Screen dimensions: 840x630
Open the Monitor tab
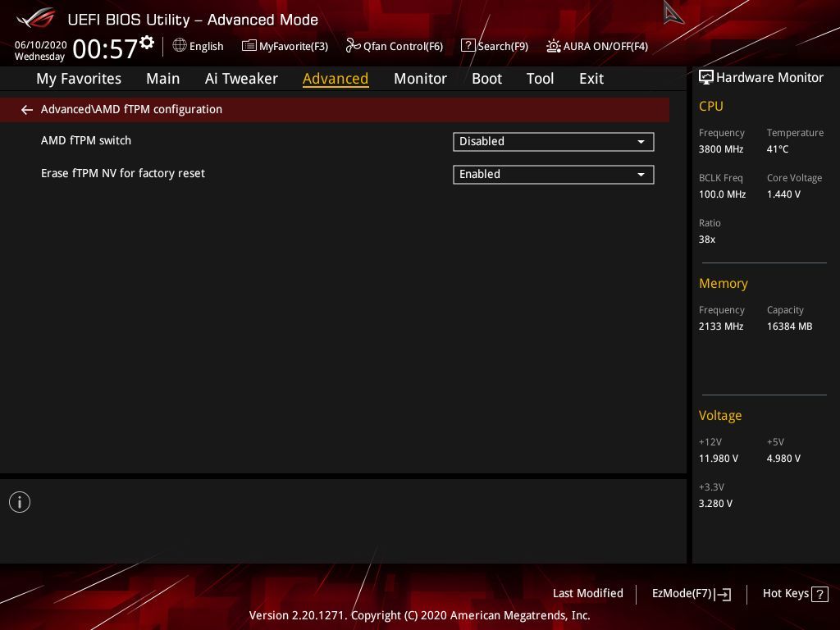(x=420, y=79)
